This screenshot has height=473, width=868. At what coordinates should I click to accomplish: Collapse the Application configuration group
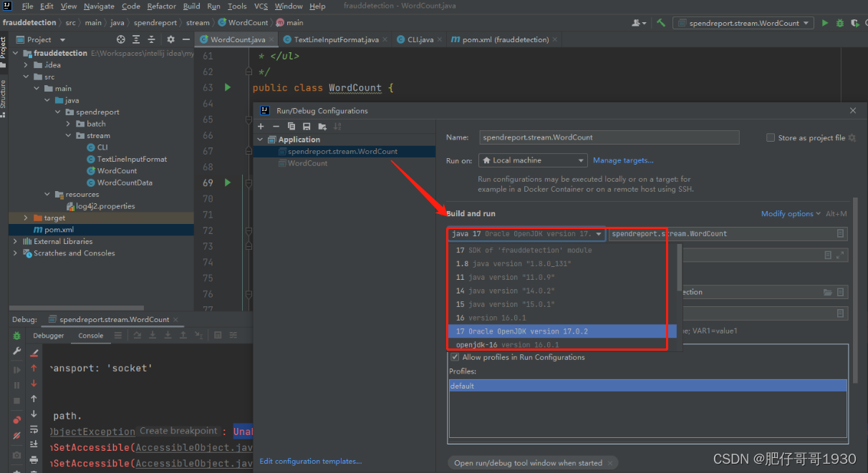point(261,140)
